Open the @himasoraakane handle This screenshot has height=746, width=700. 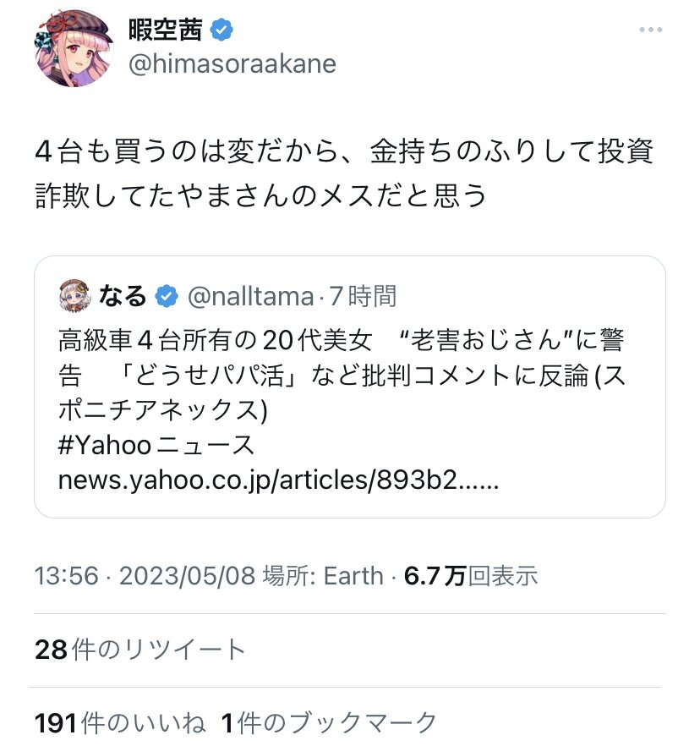pos(232,64)
